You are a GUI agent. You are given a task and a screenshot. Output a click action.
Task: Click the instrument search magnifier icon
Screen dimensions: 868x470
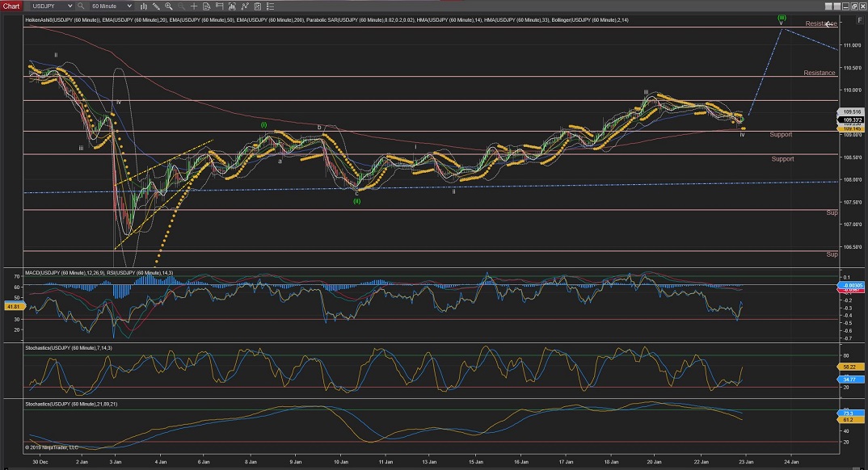81,6
